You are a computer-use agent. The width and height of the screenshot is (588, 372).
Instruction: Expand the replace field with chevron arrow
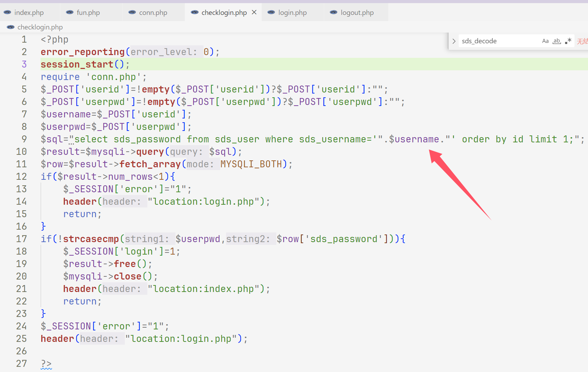pos(454,41)
